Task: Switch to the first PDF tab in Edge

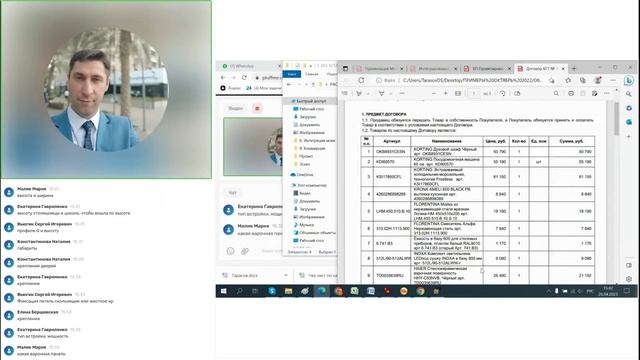Action: point(380,69)
